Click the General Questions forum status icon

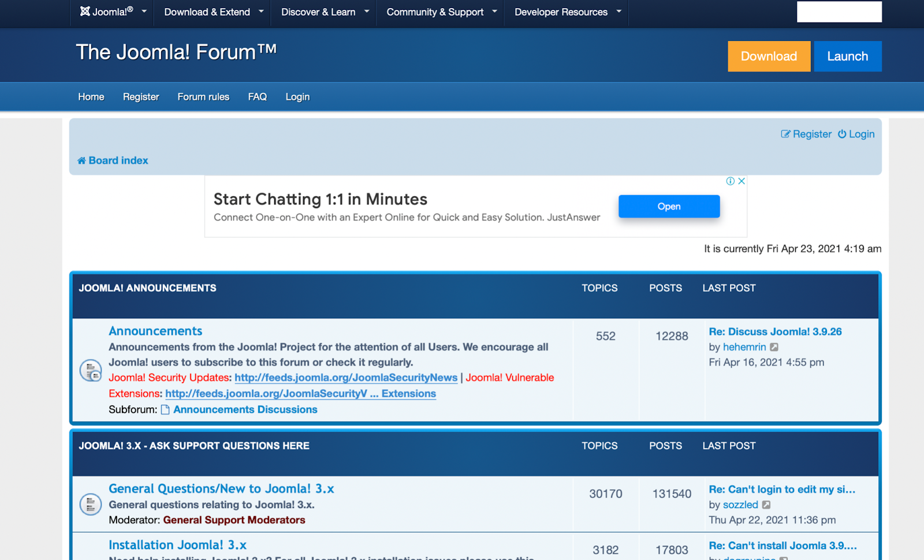(91, 504)
